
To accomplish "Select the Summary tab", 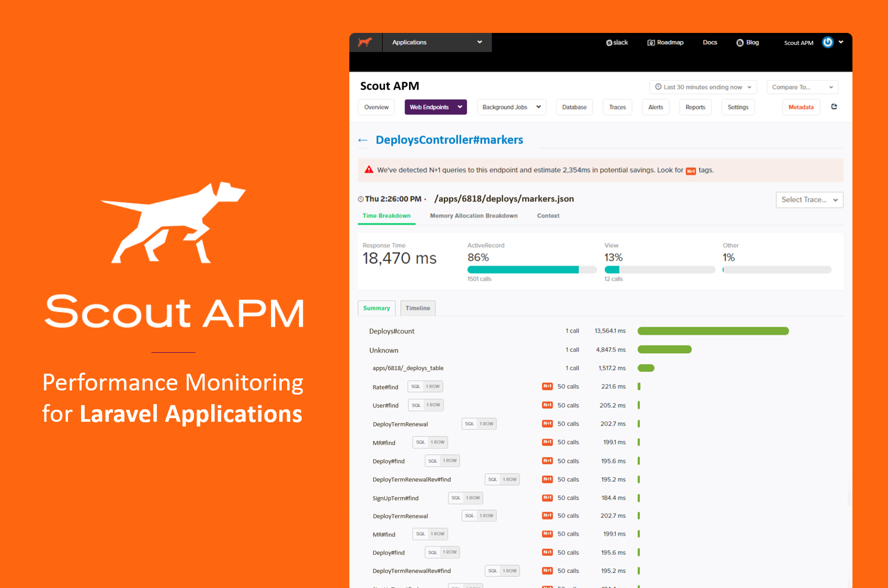I will coord(377,308).
